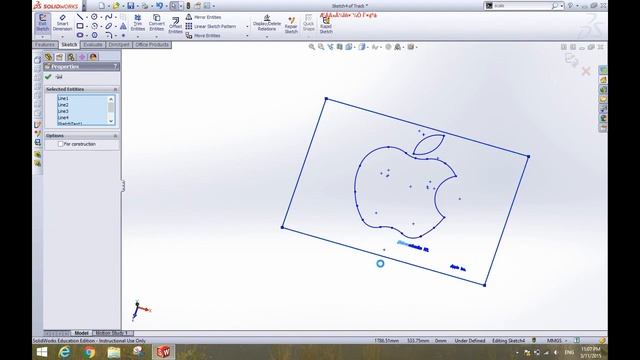This screenshot has width=640, height=360.
Task: Select the Line sketch tool
Action: point(80,17)
